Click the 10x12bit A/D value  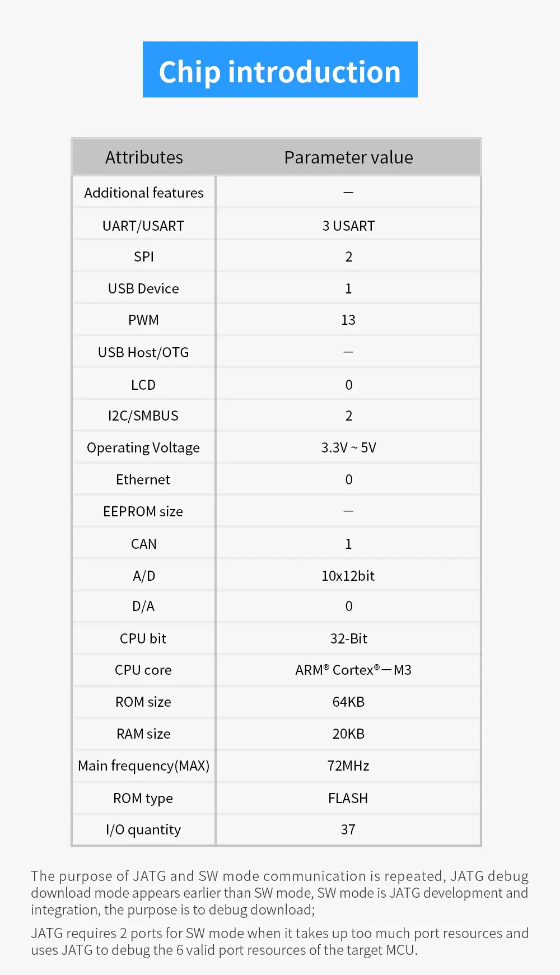click(348, 576)
